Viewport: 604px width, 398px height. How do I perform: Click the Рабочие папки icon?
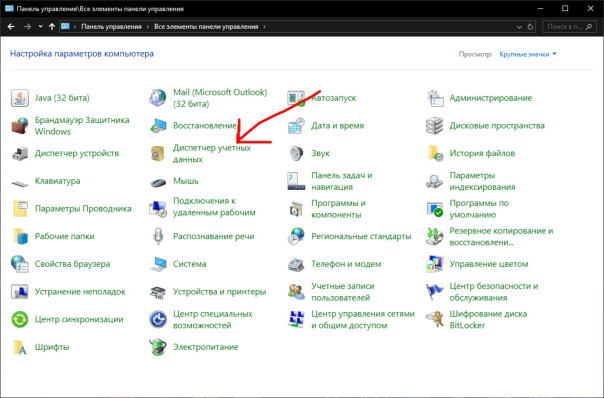(x=20, y=236)
